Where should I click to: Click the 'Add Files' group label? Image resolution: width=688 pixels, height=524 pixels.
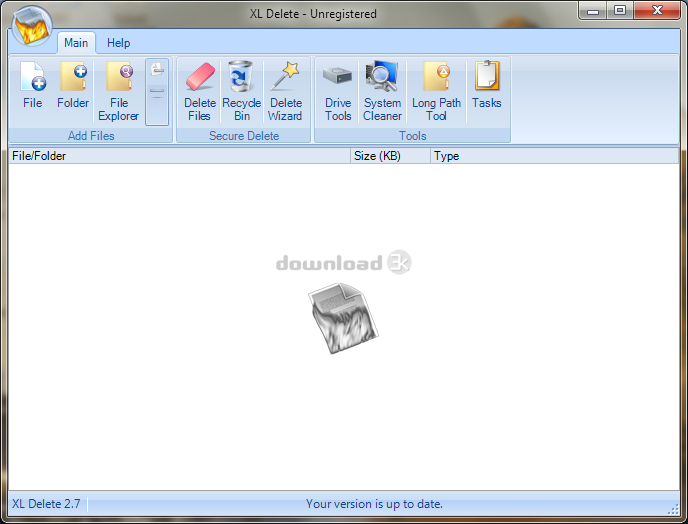[x=91, y=136]
